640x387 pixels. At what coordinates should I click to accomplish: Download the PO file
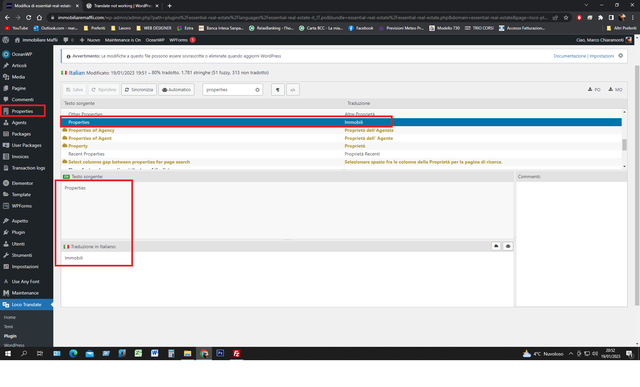594,89
